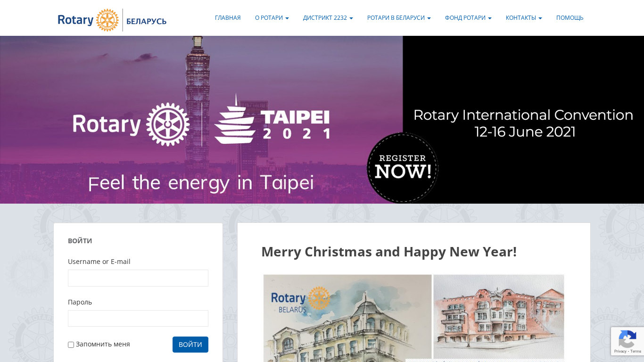Image resolution: width=644 pixels, height=362 pixels.
Task: Open the Merry Christmas and Happy New Year post
Action: 389,252
